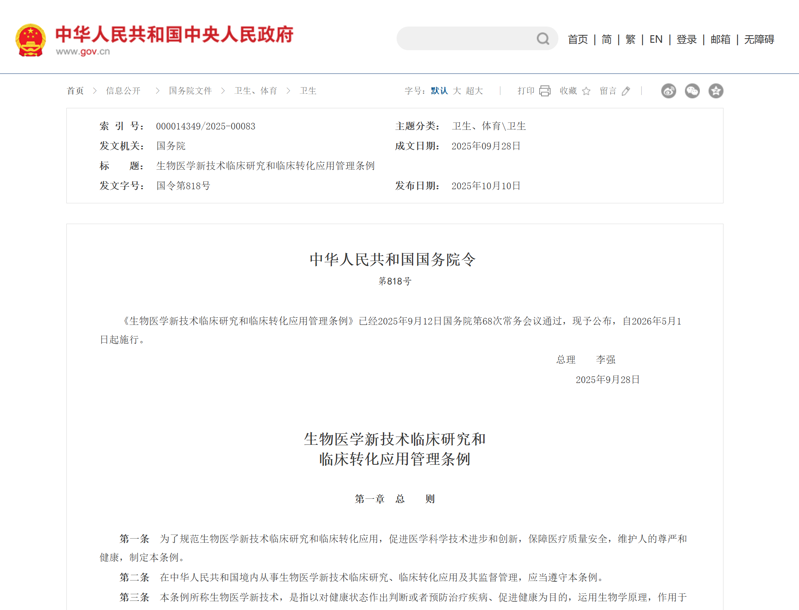Click 登录 to sign in

pyautogui.click(x=686, y=40)
